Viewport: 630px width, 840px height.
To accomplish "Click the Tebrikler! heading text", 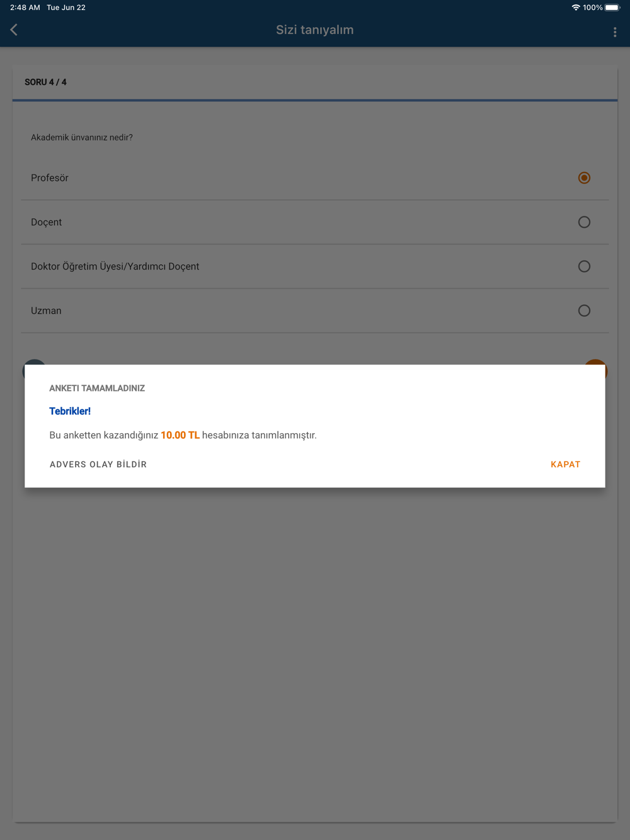I will pyautogui.click(x=70, y=411).
